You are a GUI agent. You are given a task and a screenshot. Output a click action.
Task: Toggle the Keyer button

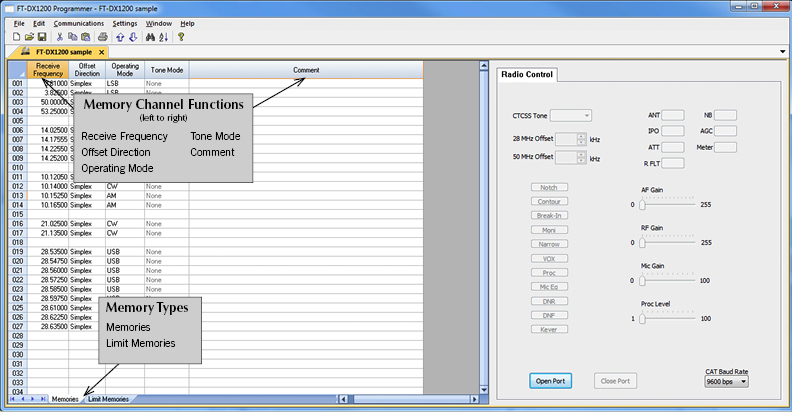click(x=549, y=329)
